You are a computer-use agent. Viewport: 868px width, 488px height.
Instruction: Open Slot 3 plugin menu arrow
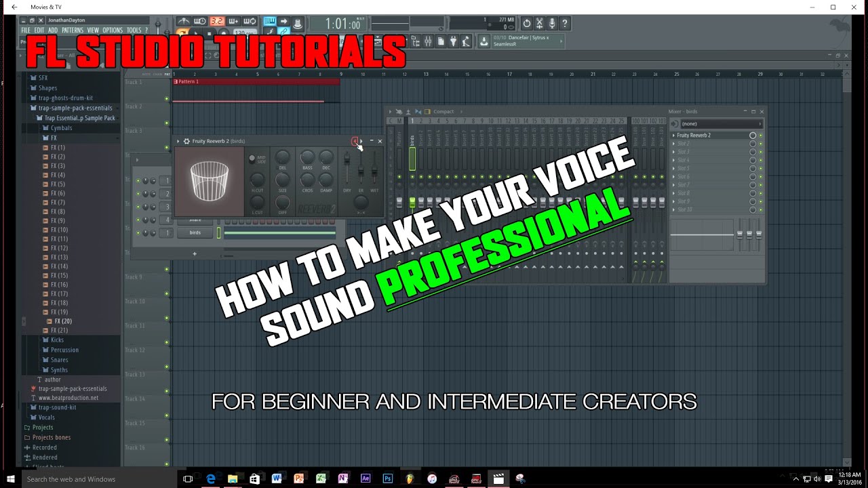click(673, 152)
